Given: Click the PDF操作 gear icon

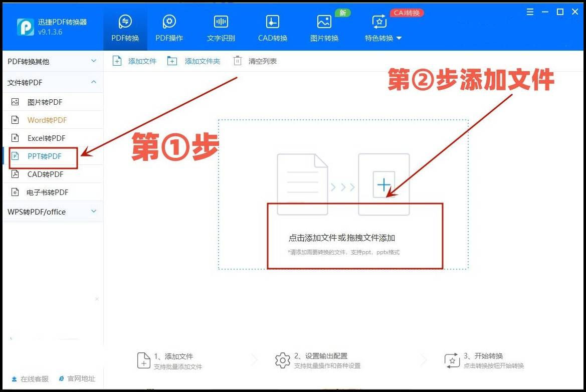Looking at the screenshot, I should (169, 22).
